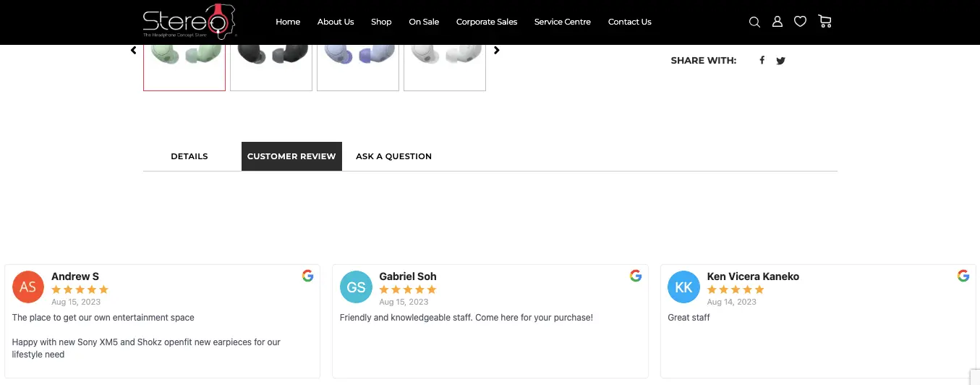Share product on Twitter
The height and width of the screenshot is (385, 980).
[x=780, y=61]
